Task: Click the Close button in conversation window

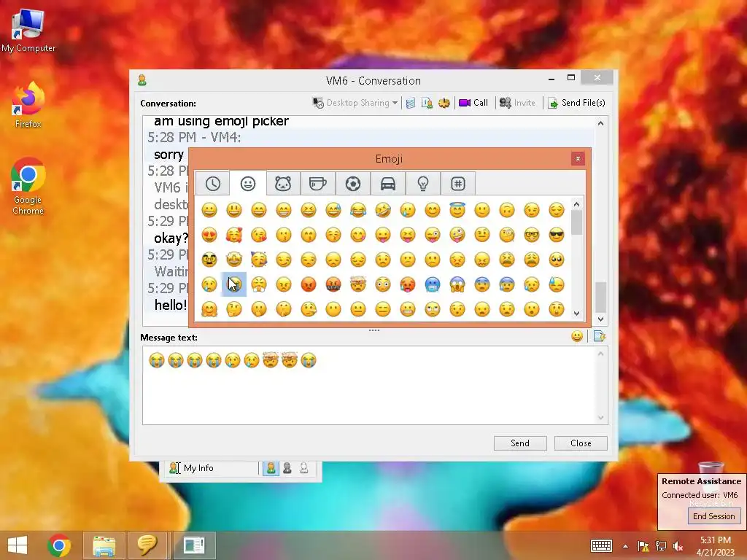Action: point(581,443)
